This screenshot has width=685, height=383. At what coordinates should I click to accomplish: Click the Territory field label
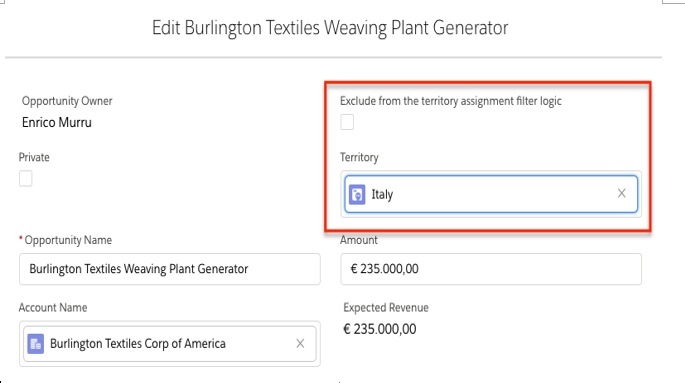(359, 157)
